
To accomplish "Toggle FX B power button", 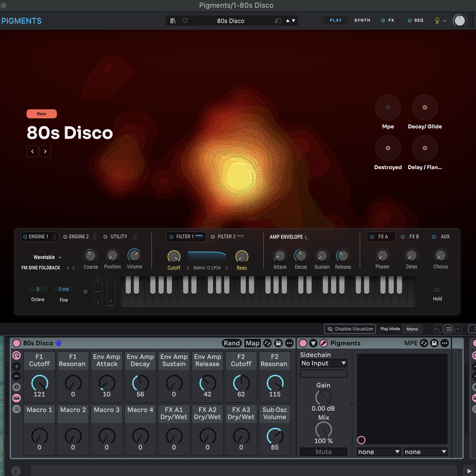I will pos(403,237).
